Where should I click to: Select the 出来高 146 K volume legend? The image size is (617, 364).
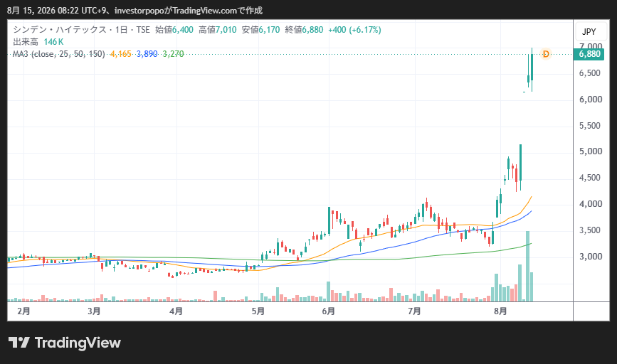click(38, 42)
